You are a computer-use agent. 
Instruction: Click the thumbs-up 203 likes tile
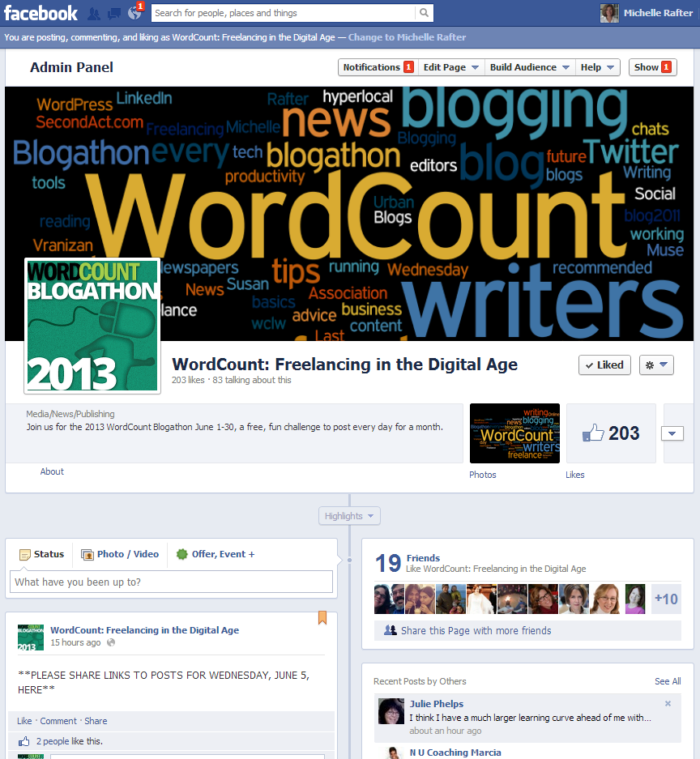611,433
